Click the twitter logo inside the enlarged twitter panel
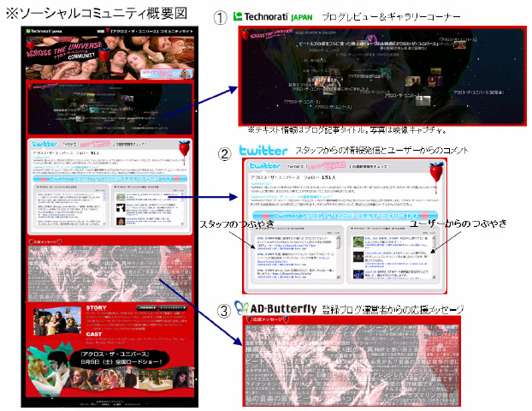 tap(265, 166)
